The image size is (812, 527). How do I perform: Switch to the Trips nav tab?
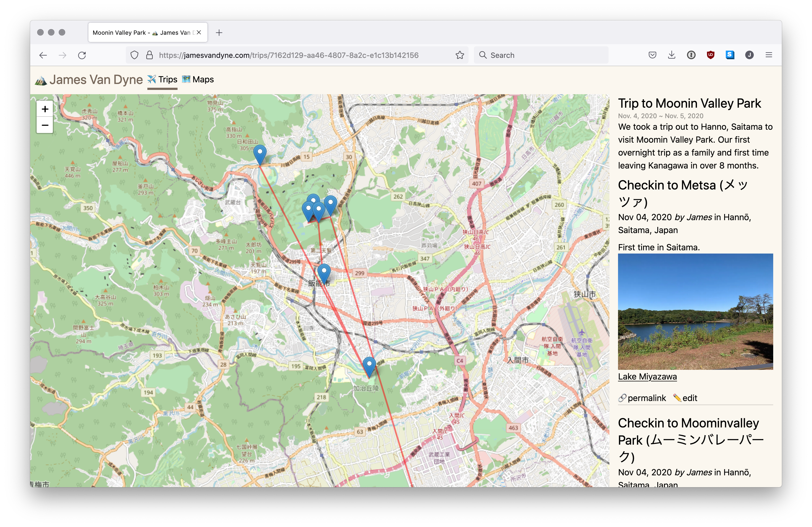162,79
